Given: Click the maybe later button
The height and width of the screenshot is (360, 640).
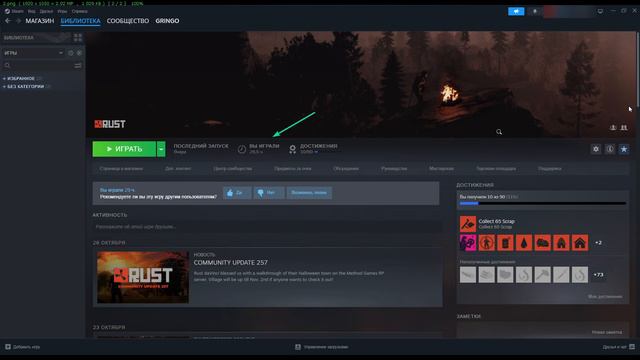Looking at the screenshot, I should (309, 193).
